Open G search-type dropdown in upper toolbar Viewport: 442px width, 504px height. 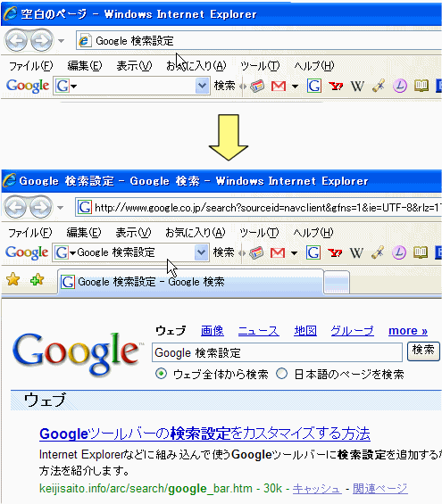(66, 86)
